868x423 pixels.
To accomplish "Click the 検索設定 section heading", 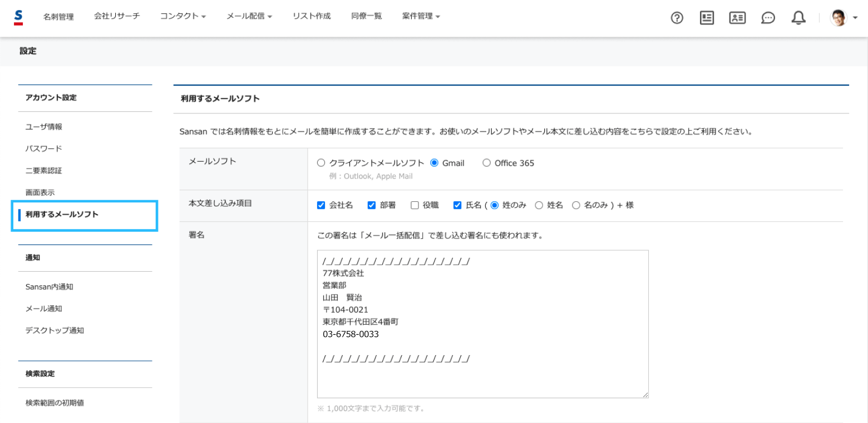I will click(40, 374).
